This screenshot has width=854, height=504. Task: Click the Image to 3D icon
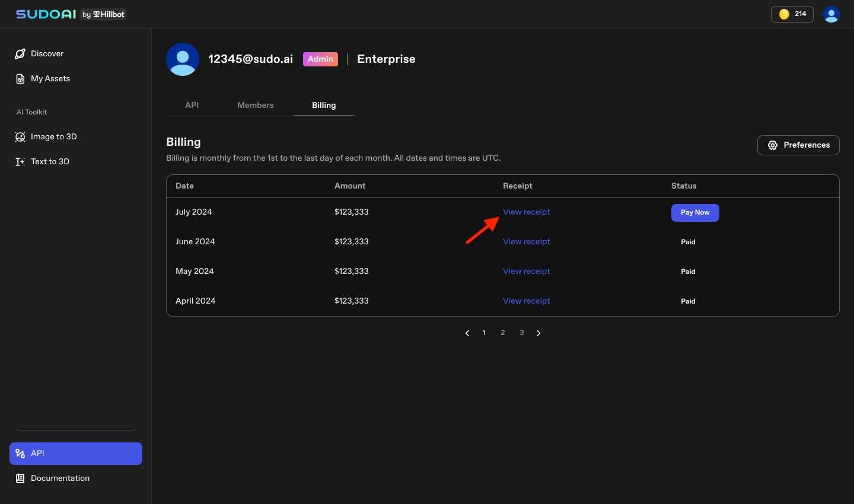(x=20, y=137)
